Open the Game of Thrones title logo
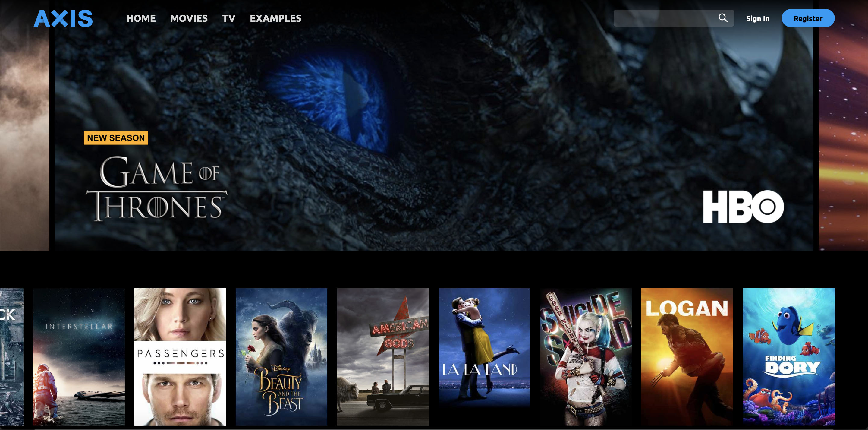868x430 pixels. point(157,188)
